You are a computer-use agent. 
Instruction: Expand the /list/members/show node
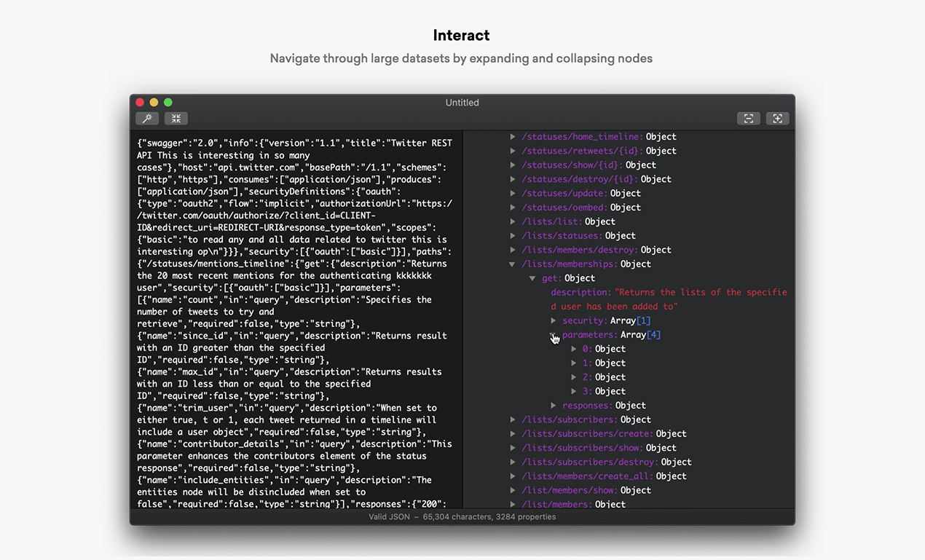pyautogui.click(x=513, y=490)
